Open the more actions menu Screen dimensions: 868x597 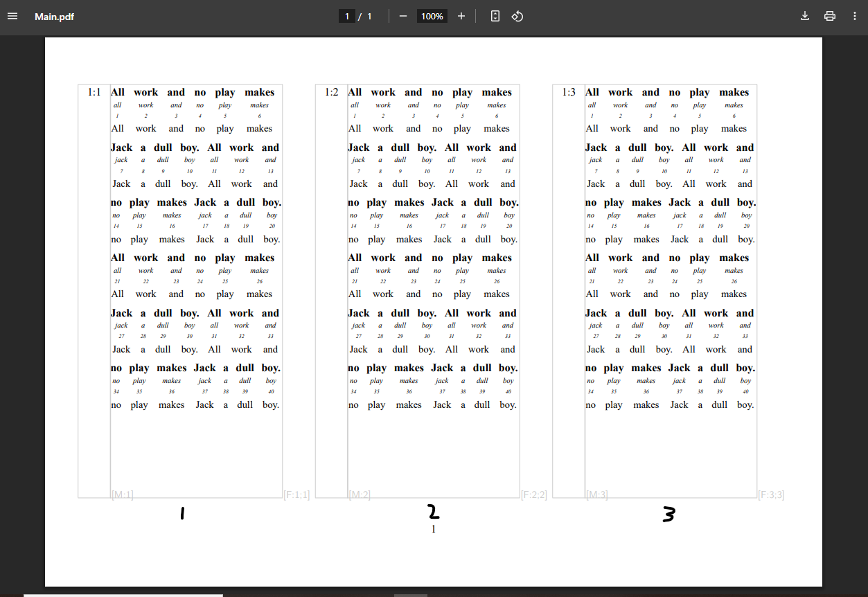pyautogui.click(x=854, y=16)
